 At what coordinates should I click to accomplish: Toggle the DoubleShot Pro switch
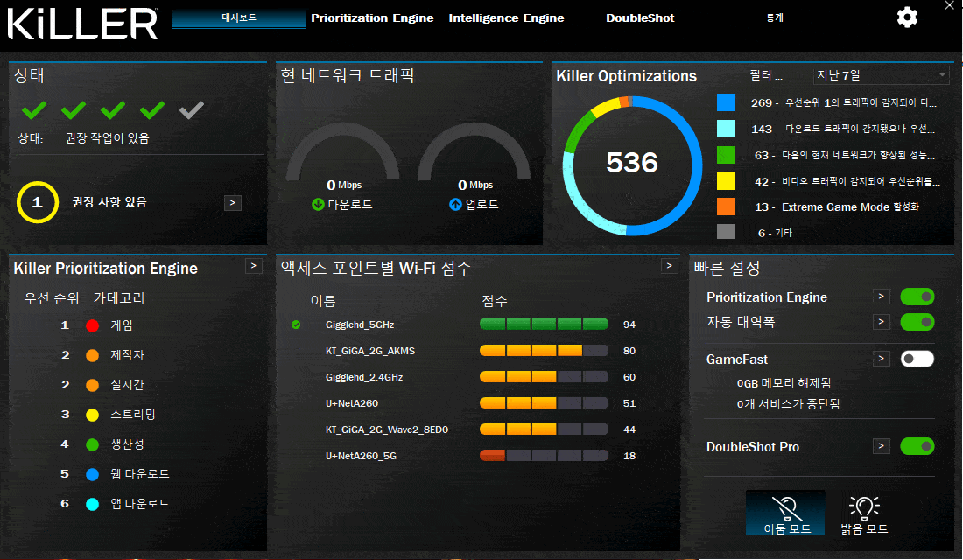click(x=917, y=446)
